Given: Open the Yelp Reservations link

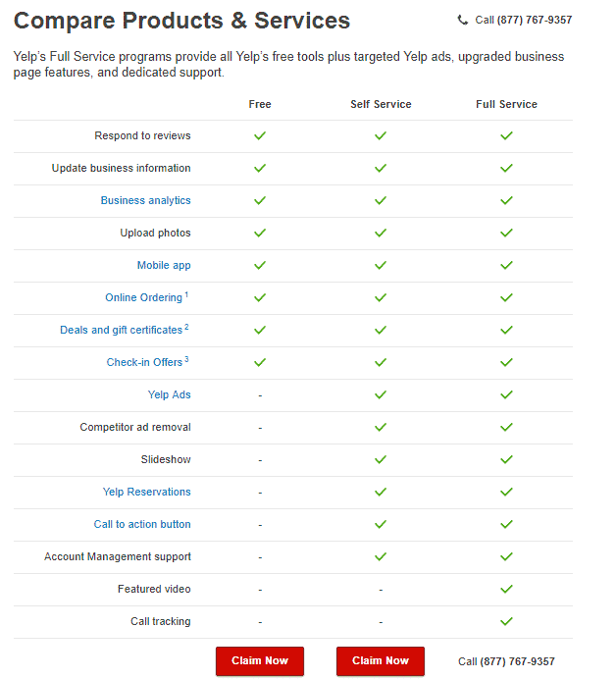Looking at the screenshot, I should point(147,492).
